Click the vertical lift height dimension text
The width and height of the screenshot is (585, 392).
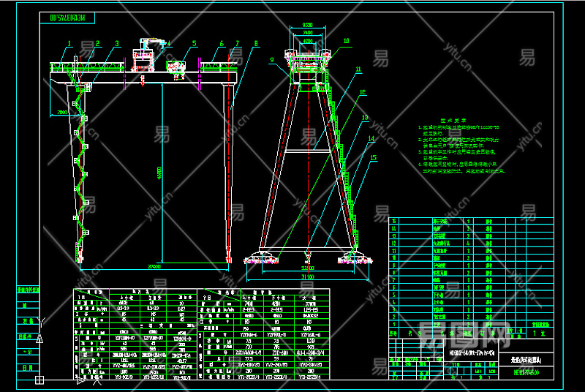[159, 175]
